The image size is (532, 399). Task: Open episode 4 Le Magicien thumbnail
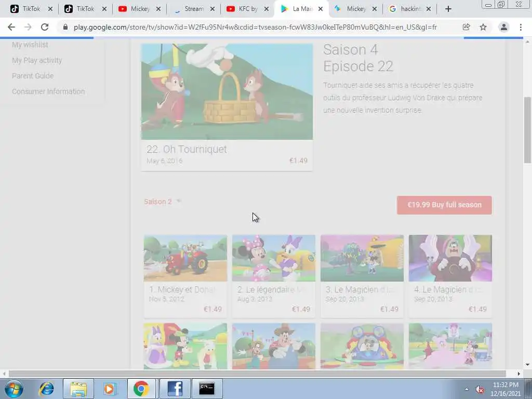pyautogui.click(x=450, y=258)
